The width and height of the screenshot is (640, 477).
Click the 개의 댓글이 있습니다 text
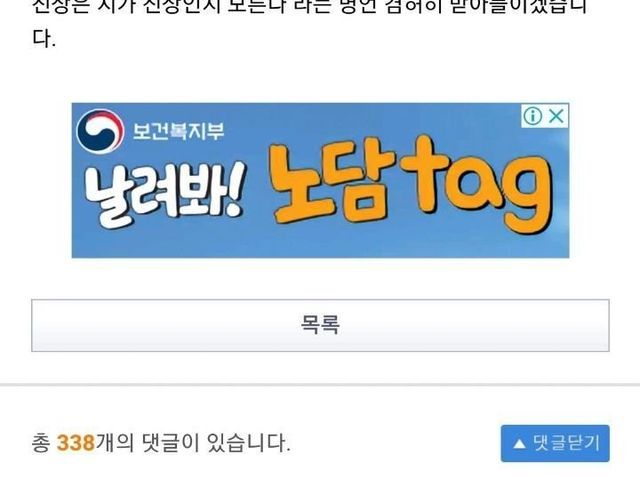click(x=193, y=443)
